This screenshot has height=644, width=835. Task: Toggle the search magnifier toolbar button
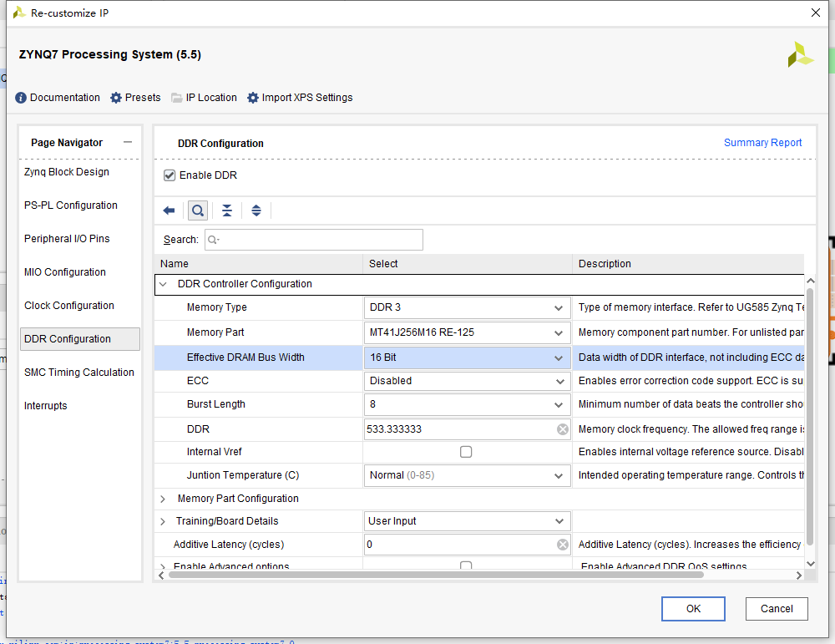pyautogui.click(x=198, y=211)
